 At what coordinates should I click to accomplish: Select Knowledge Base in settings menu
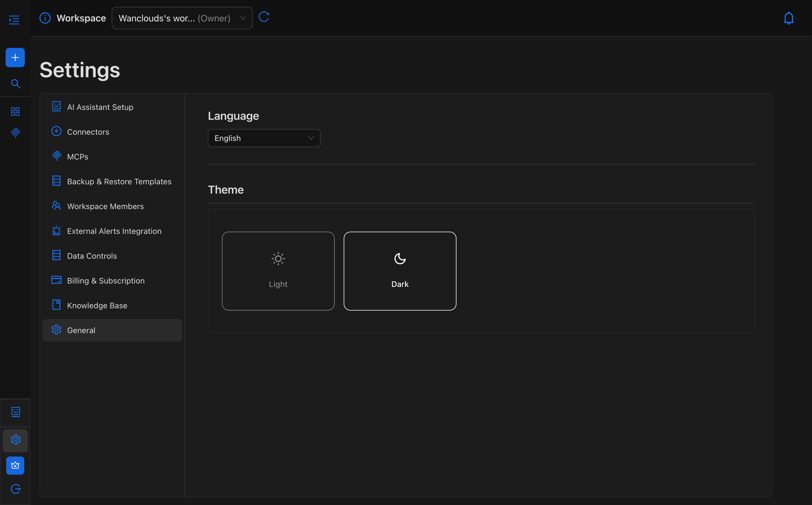pyautogui.click(x=97, y=305)
